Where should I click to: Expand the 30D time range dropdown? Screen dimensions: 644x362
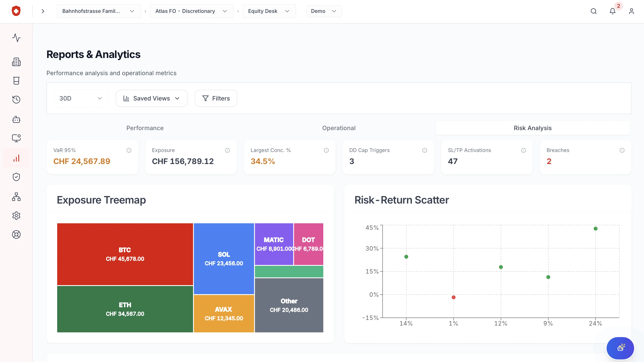pyautogui.click(x=81, y=98)
